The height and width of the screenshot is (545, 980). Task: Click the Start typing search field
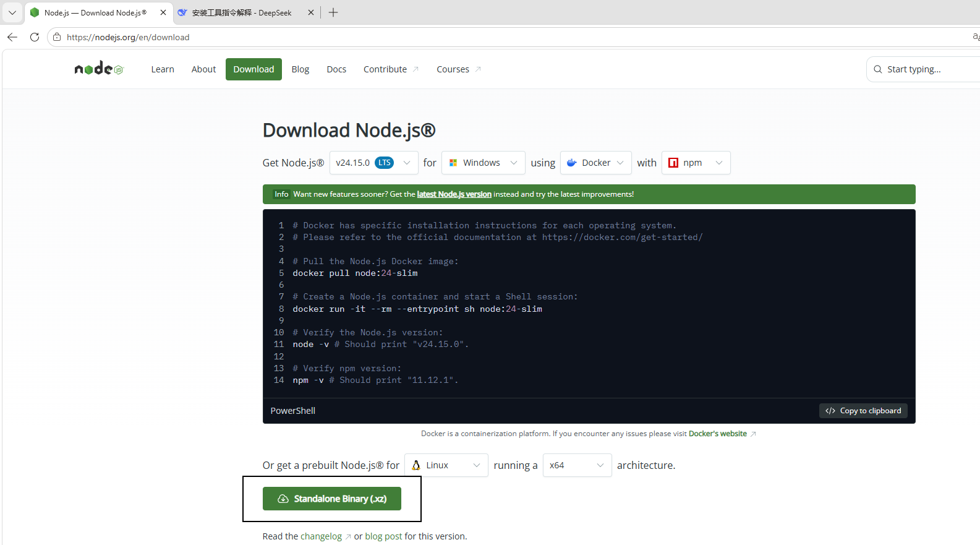coord(923,69)
